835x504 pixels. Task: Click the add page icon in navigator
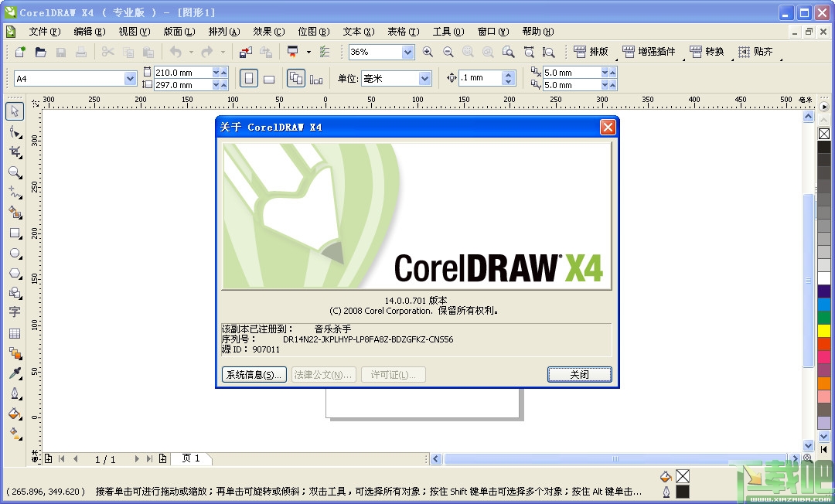pos(48,458)
